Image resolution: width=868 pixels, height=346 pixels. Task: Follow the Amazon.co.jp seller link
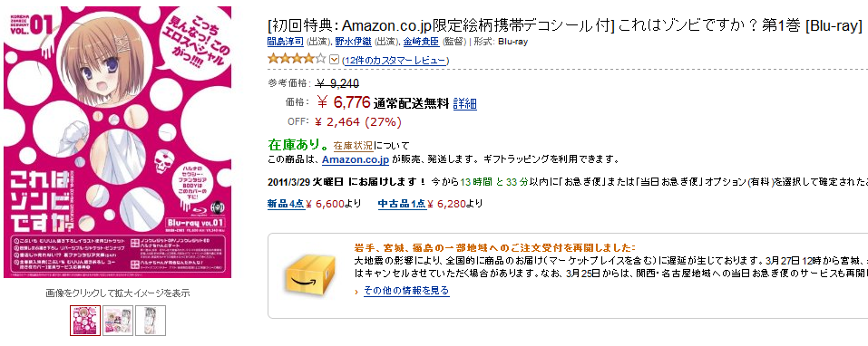356,159
